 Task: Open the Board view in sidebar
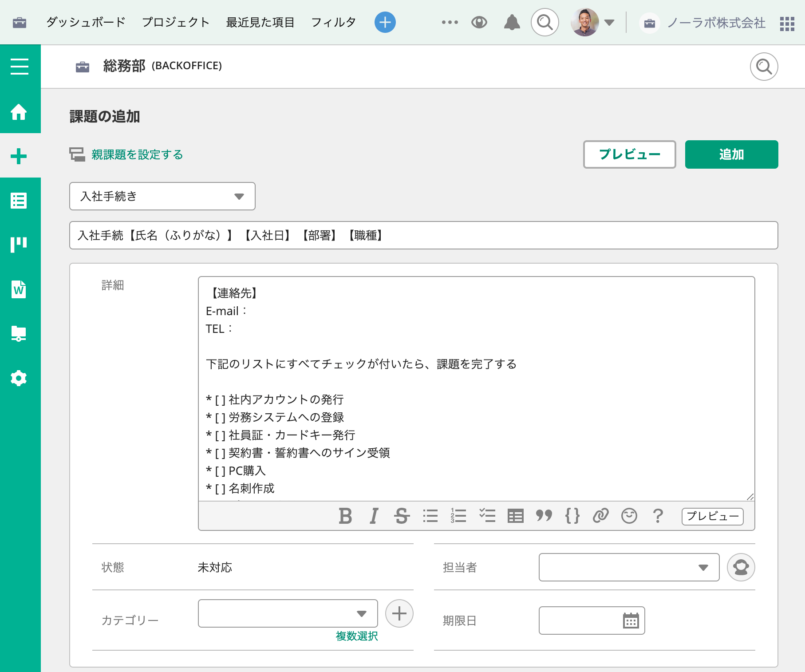(19, 244)
